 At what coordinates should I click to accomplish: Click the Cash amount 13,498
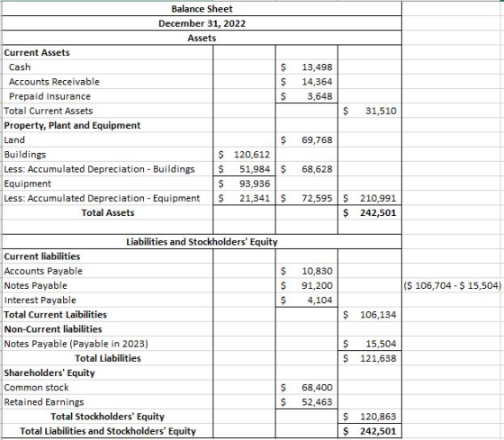(x=317, y=67)
